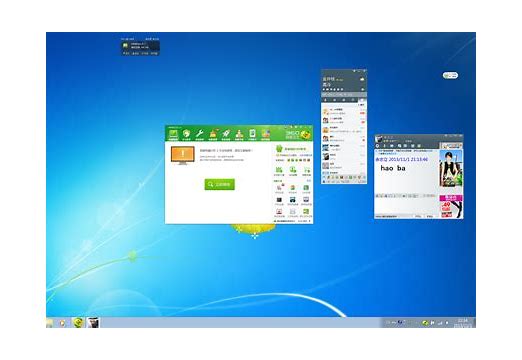
Task: Click the message input area in QQ chat
Action: coord(406,206)
